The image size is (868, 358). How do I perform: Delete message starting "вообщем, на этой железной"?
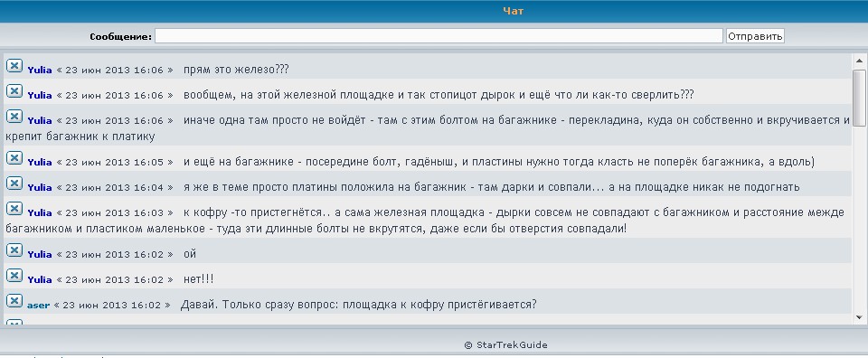pos(14,91)
